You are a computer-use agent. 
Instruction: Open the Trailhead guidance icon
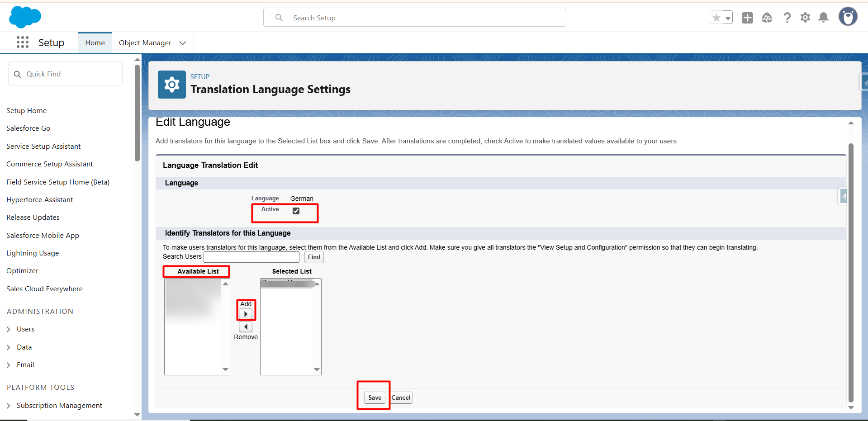click(x=767, y=18)
